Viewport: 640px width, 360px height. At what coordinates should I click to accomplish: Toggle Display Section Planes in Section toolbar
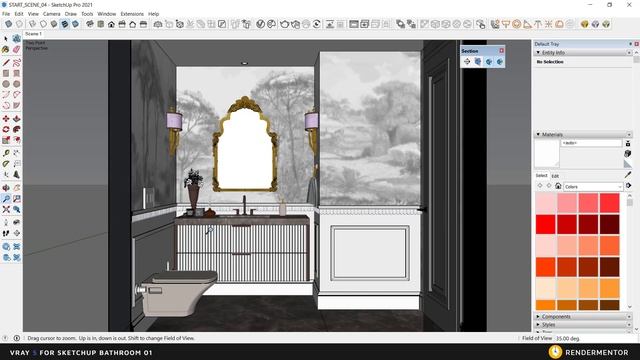click(x=478, y=62)
